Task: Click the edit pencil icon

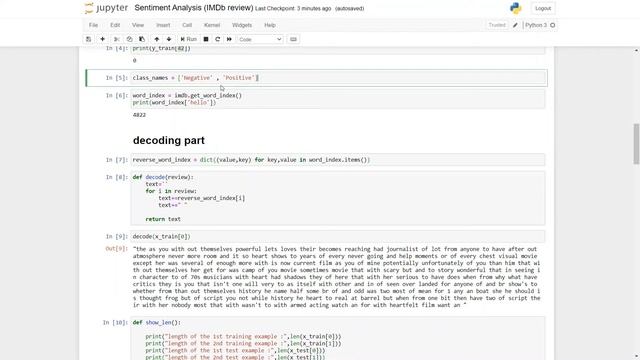Action: 515,25
